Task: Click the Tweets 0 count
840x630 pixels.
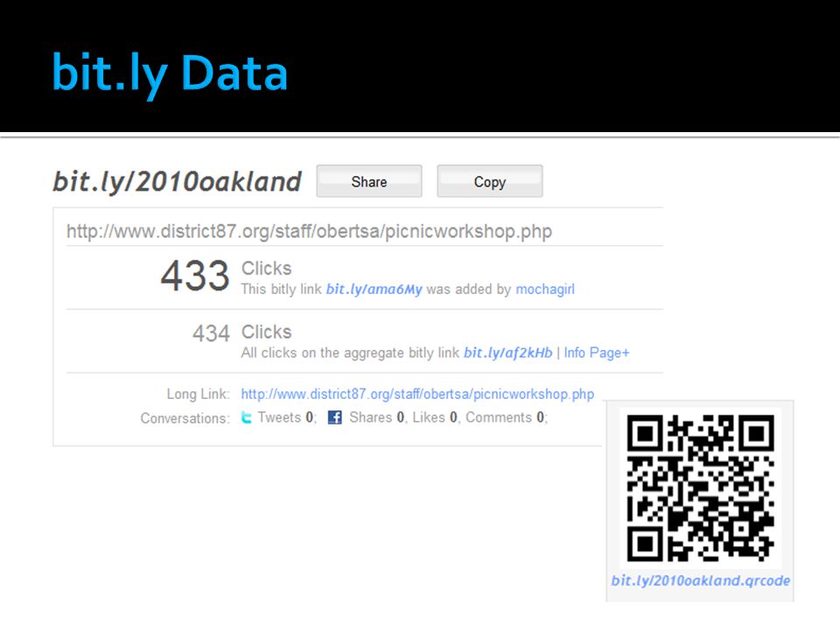Action: click(x=287, y=417)
